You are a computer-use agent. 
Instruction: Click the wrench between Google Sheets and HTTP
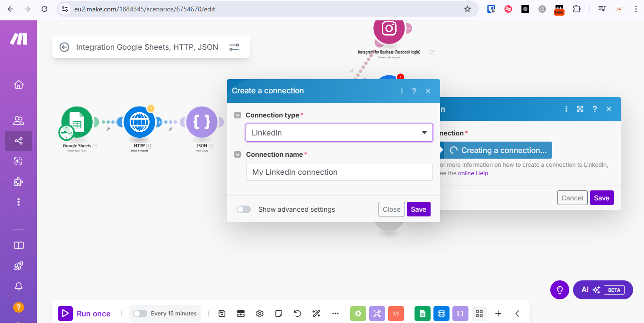108,129
